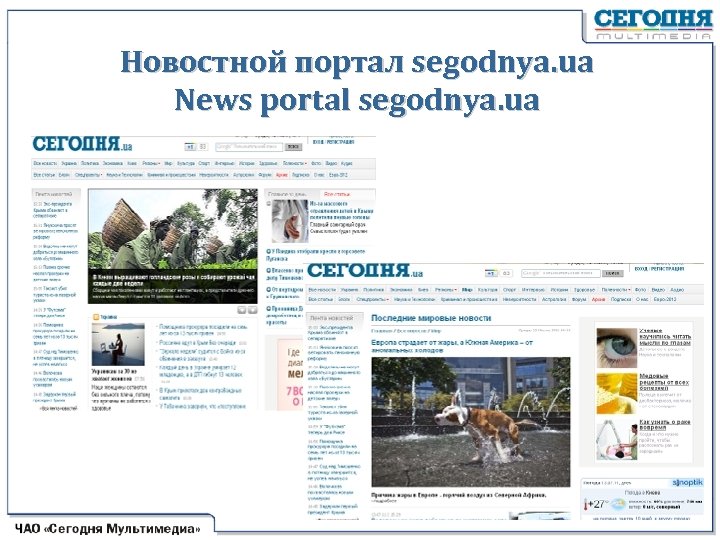The image size is (720, 540).
Task: Open headline about Europe suffering from heat
Action: click(x=452, y=346)
